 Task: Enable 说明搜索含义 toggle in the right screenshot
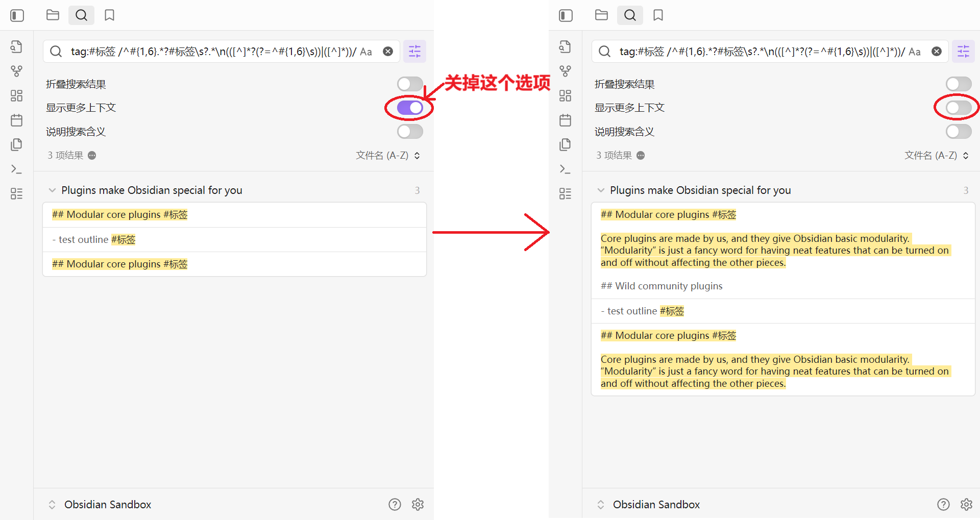pyautogui.click(x=958, y=132)
